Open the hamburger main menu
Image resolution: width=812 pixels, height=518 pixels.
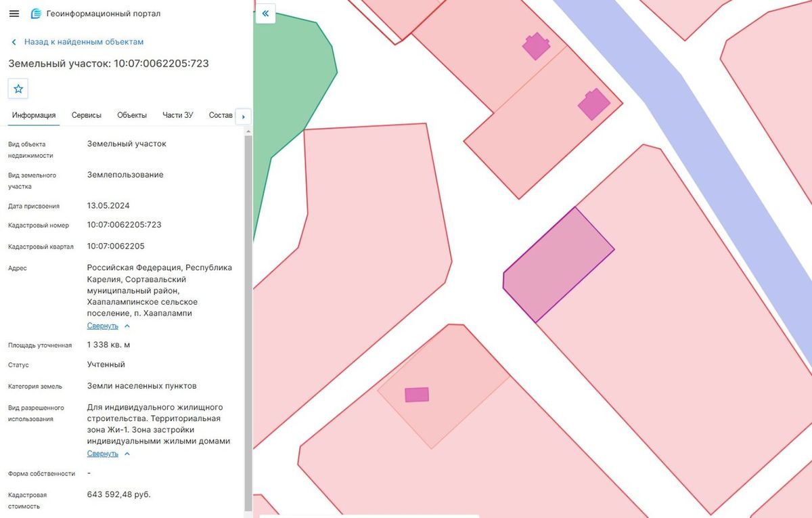pos(14,14)
